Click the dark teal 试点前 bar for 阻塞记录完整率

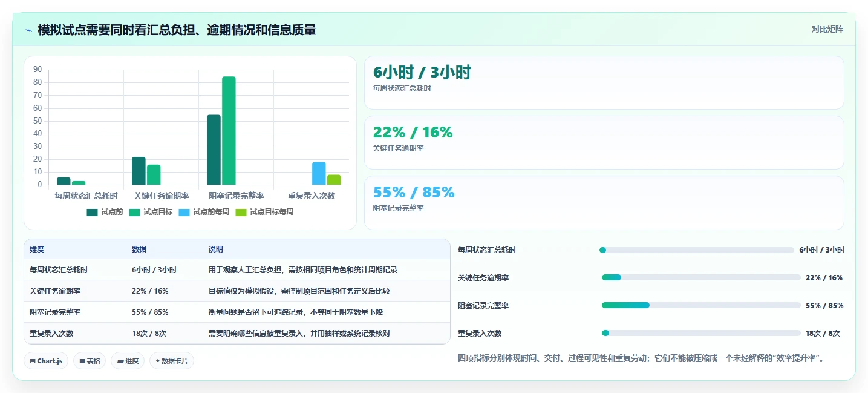point(214,150)
